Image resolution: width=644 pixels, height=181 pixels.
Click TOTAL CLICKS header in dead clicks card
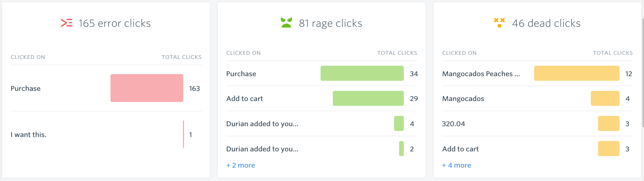613,53
